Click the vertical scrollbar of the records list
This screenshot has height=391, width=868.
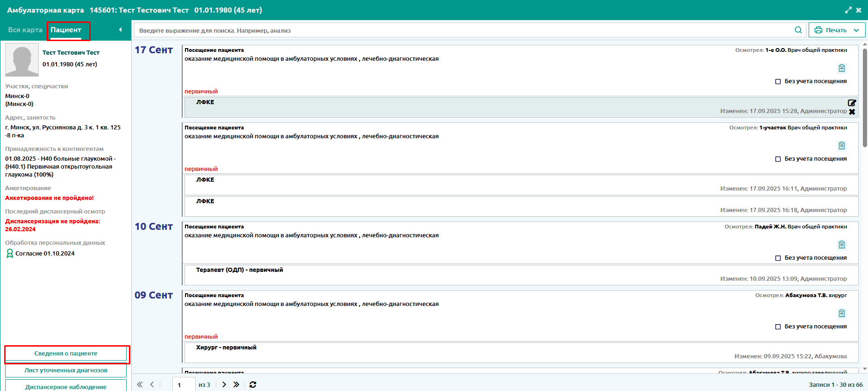click(865, 103)
